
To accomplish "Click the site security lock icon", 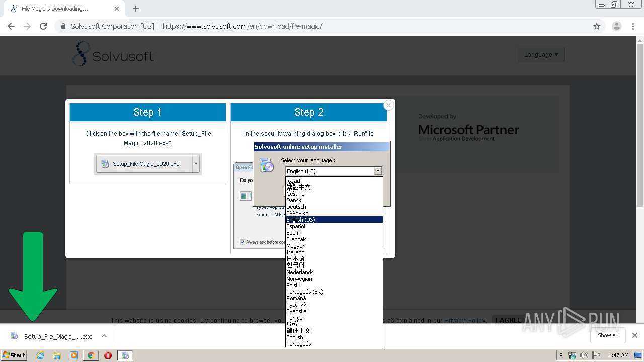I will (x=63, y=26).
